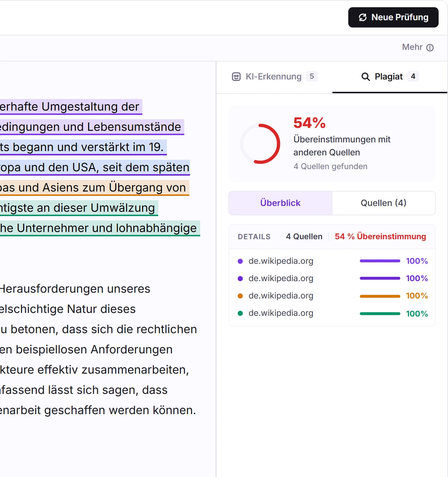Click the Neue Prüfung button
Viewport: 448px width, 477px height.
(x=393, y=17)
